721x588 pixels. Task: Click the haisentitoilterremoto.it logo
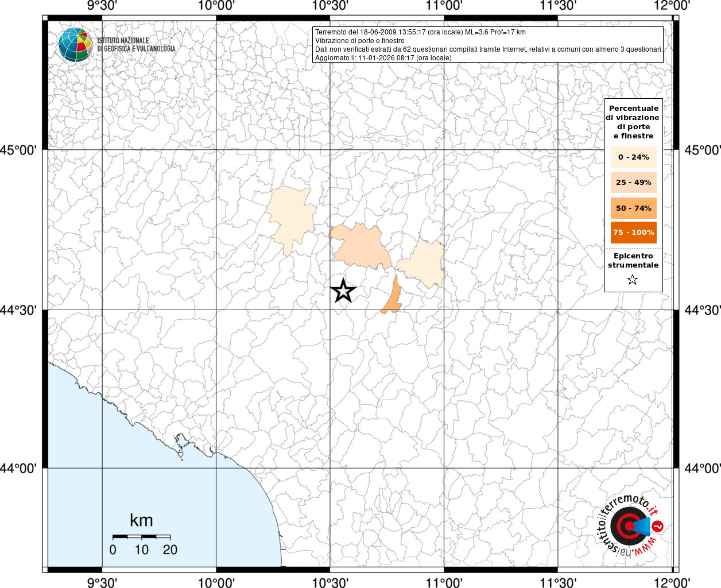[x=631, y=526]
